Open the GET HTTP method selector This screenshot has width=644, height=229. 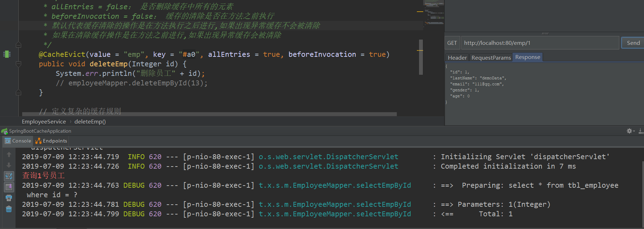point(452,43)
